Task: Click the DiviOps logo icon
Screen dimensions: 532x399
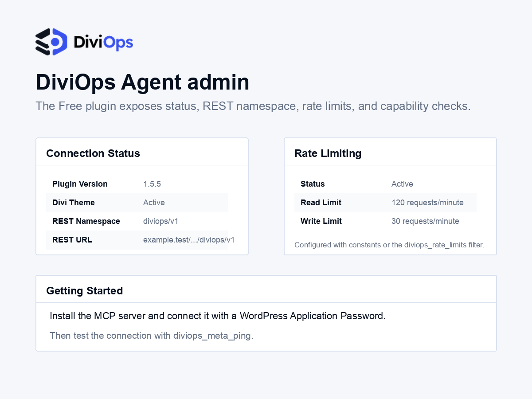Action: coord(51,42)
